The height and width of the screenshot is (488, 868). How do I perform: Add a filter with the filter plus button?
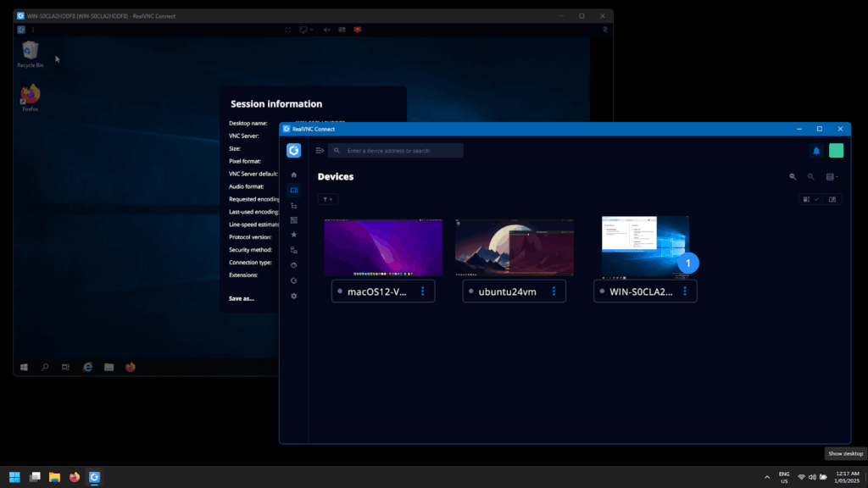pos(328,199)
